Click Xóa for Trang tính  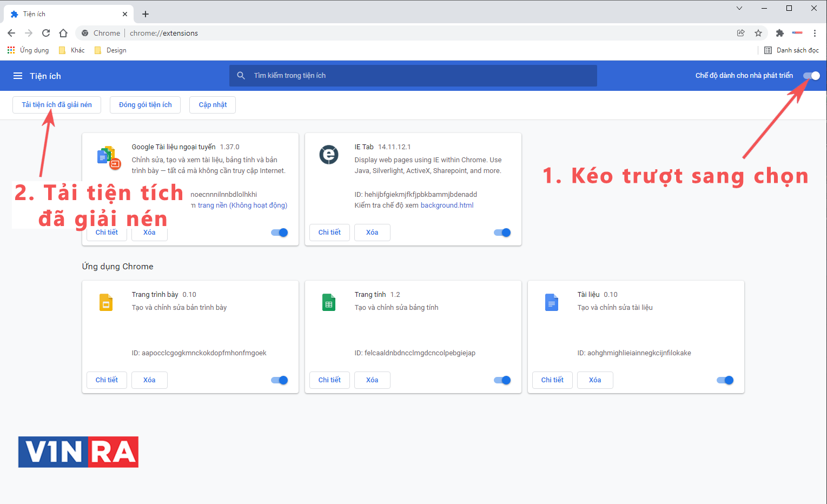pyautogui.click(x=372, y=380)
